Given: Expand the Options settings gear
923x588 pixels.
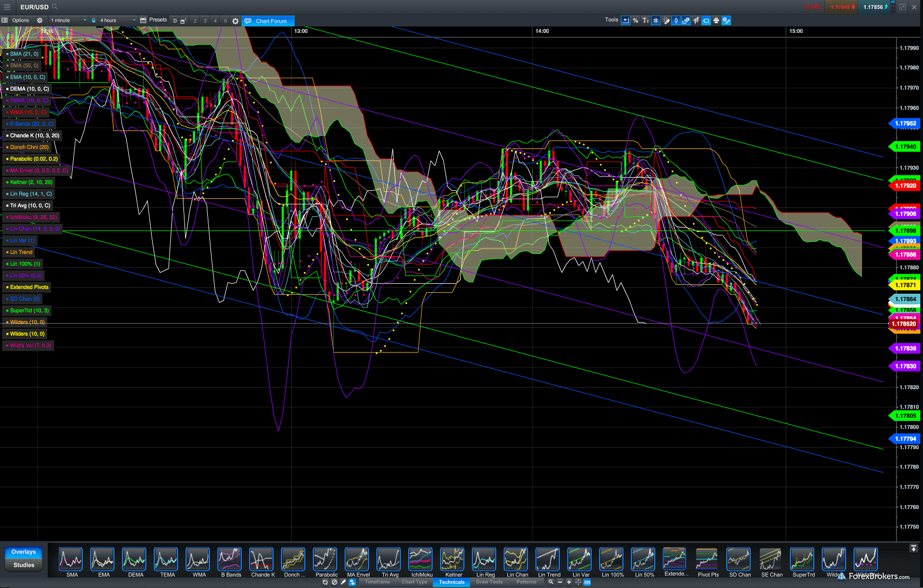Looking at the screenshot, I should (x=40, y=21).
